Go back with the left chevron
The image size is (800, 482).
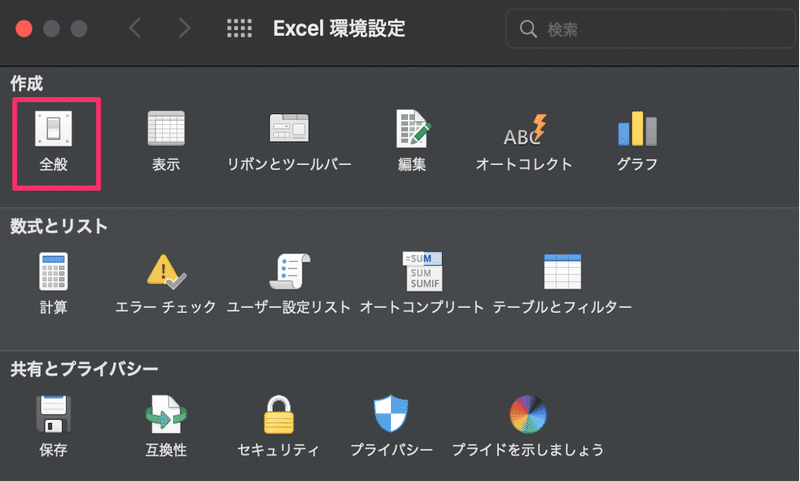click(x=135, y=28)
